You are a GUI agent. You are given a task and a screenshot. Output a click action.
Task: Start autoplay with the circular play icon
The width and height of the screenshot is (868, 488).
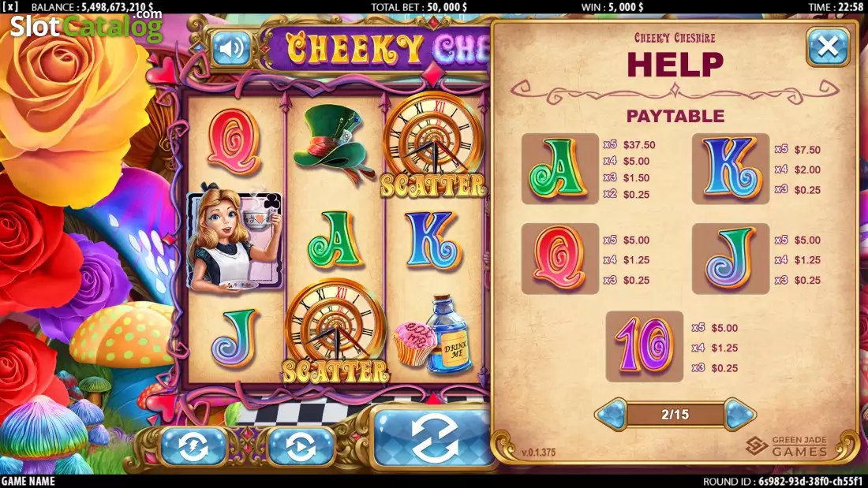coord(301,446)
